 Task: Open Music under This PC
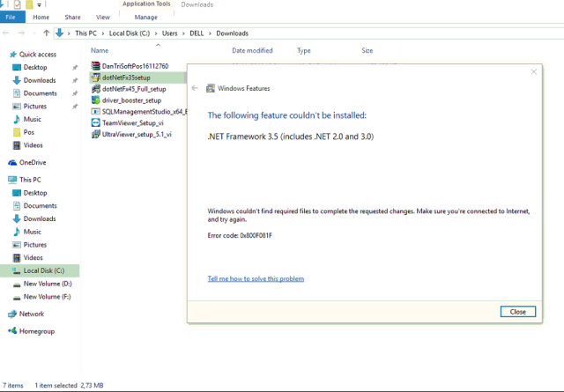[x=33, y=232]
